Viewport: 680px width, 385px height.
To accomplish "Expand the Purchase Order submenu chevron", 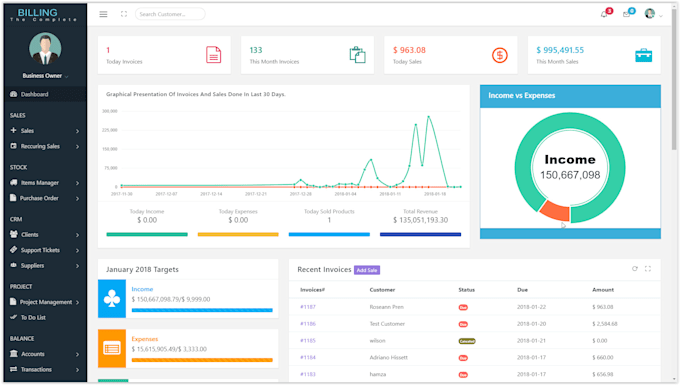I will 77,199.
